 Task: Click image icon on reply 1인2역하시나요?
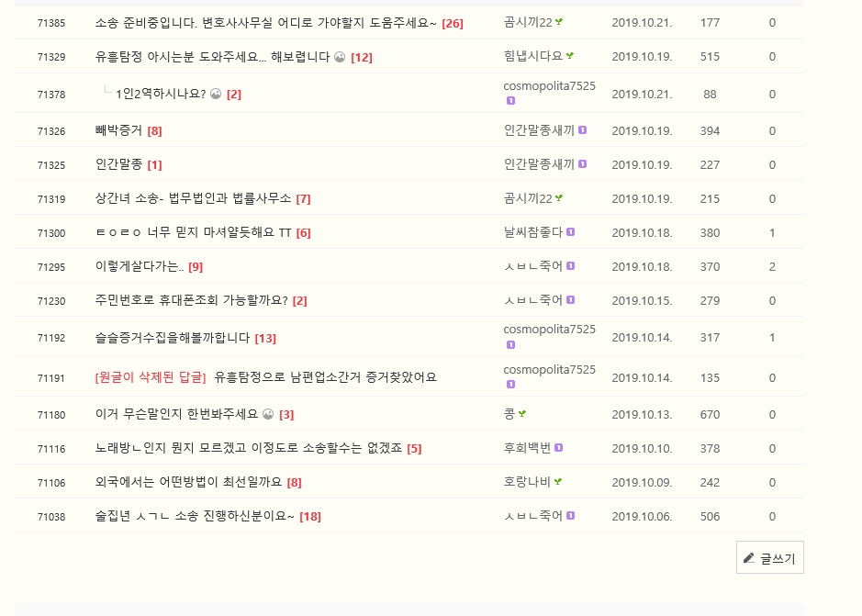pos(216,94)
